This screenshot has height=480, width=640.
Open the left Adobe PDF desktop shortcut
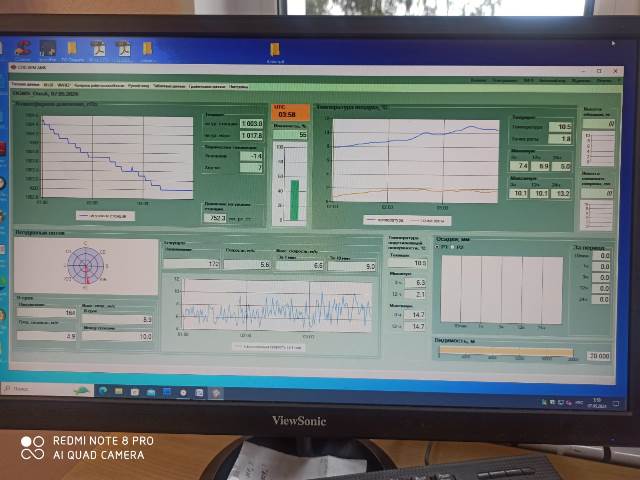click(98, 48)
